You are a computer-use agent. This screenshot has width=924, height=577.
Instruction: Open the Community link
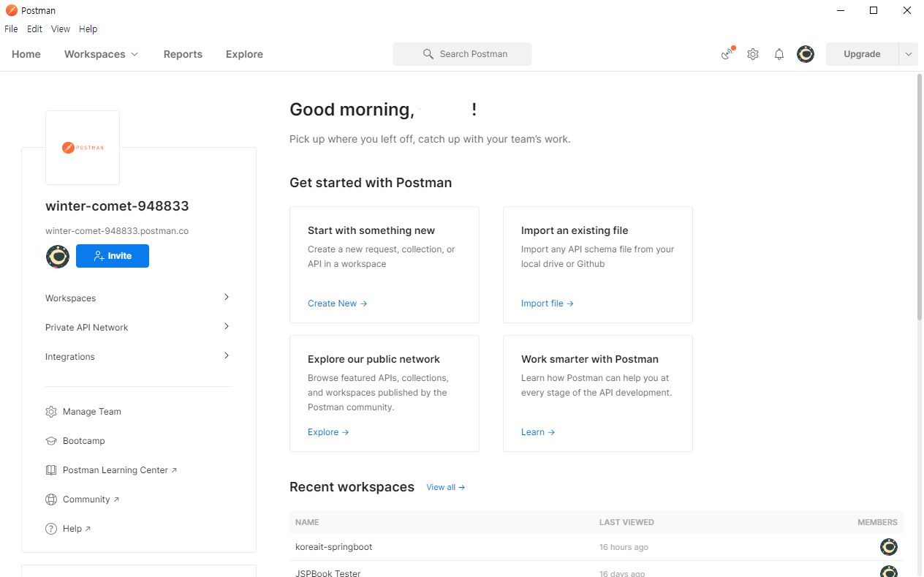91,499
